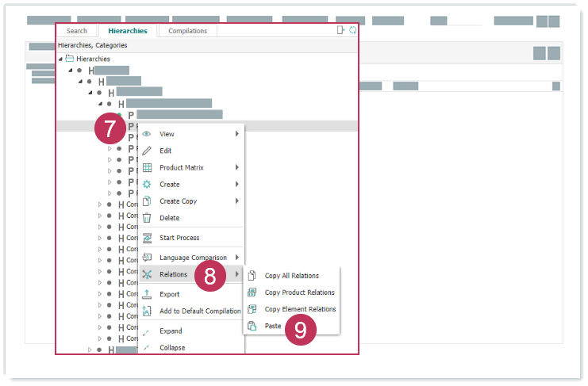Click the Export upload icon
Screen dimensions: 588x386
click(x=147, y=294)
